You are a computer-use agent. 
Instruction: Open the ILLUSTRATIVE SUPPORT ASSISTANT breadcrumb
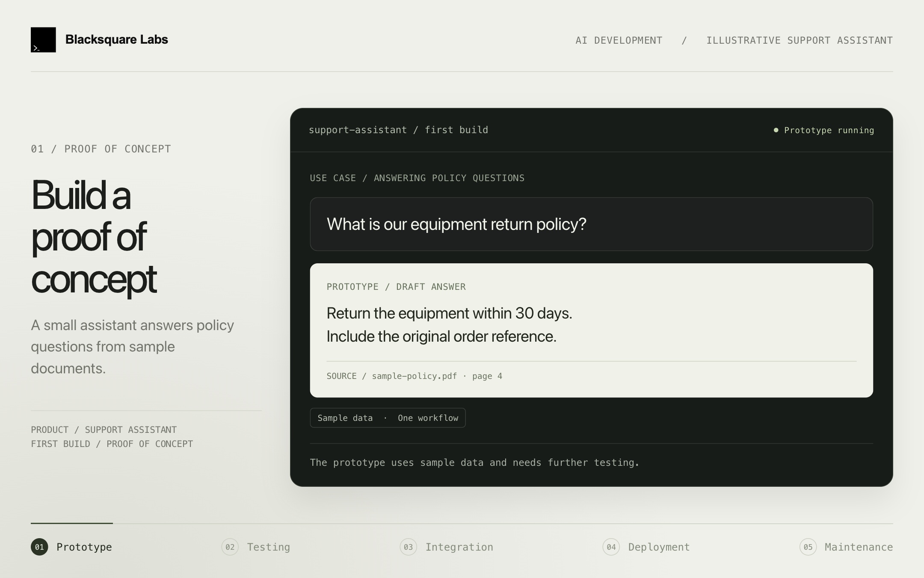799,40
